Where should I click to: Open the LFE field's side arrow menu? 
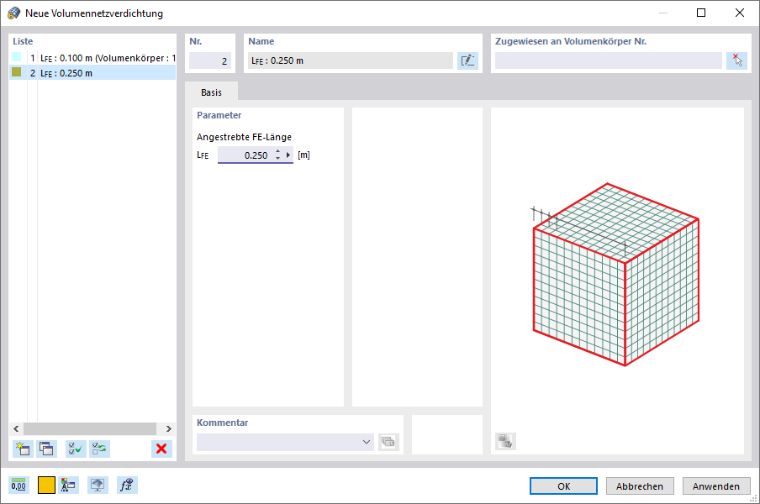pos(288,155)
